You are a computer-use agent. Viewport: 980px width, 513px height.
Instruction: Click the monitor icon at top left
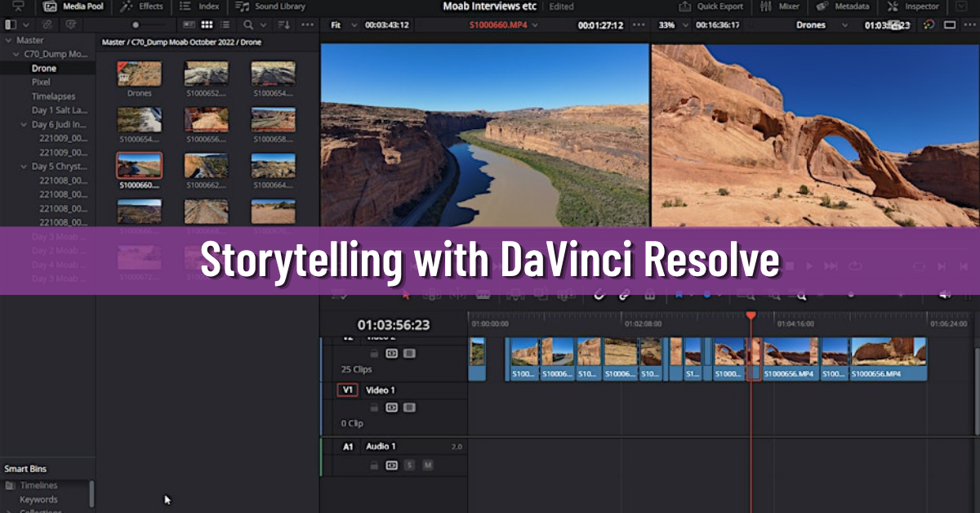pos(20,6)
